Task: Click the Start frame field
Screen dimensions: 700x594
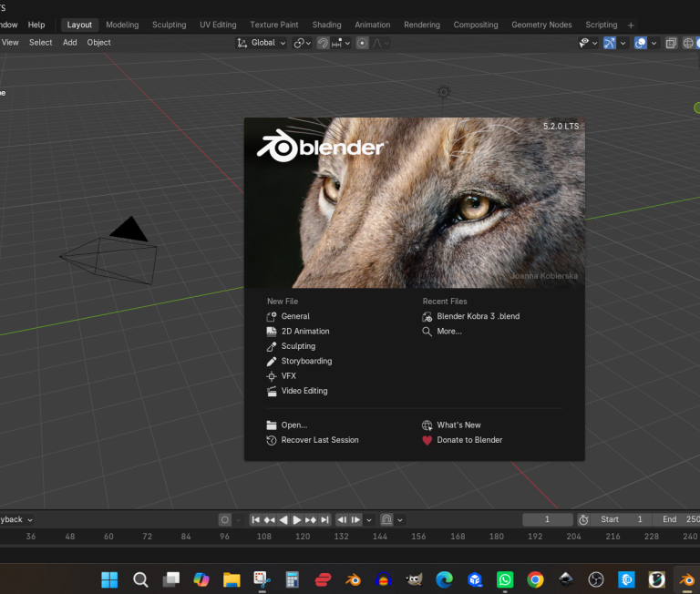Action: (x=621, y=519)
